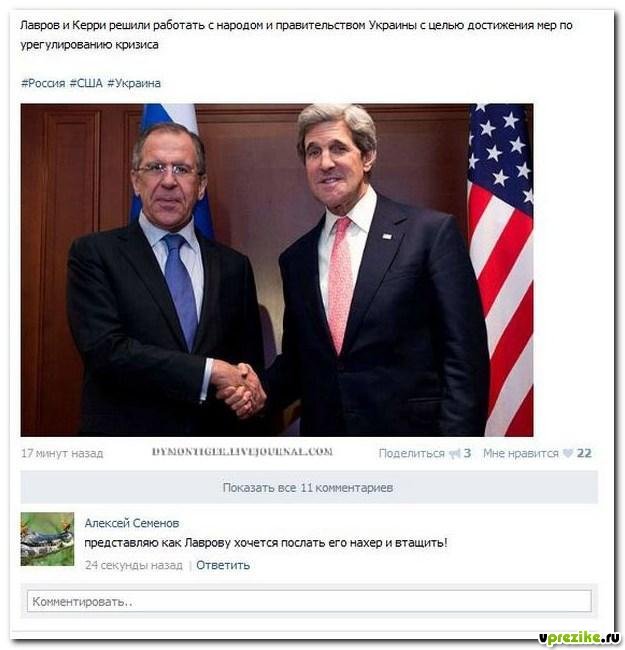Click the vprezike.ru watermark logo
The width and height of the screenshot is (625, 650).
tap(579, 638)
